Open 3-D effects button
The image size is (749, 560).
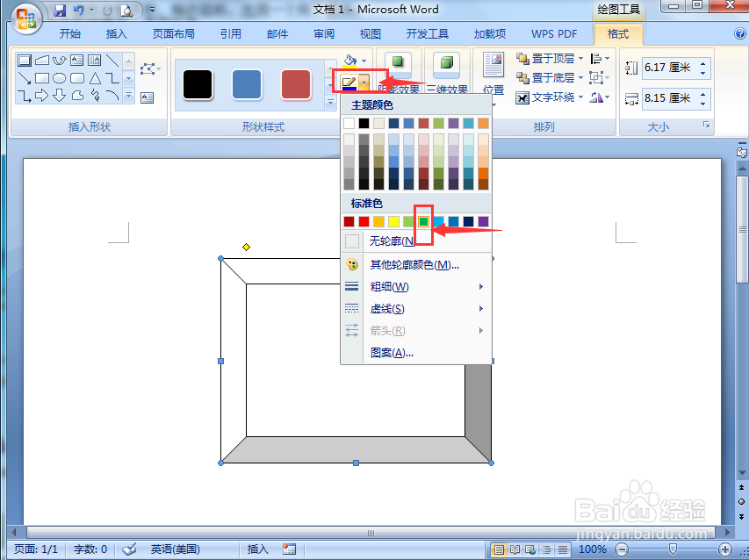447,72
